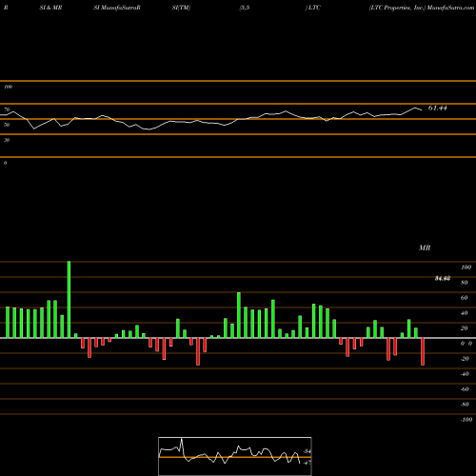Click the -20 label on the MR axis
The height and width of the screenshot is (476, 476).
click(465, 359)
